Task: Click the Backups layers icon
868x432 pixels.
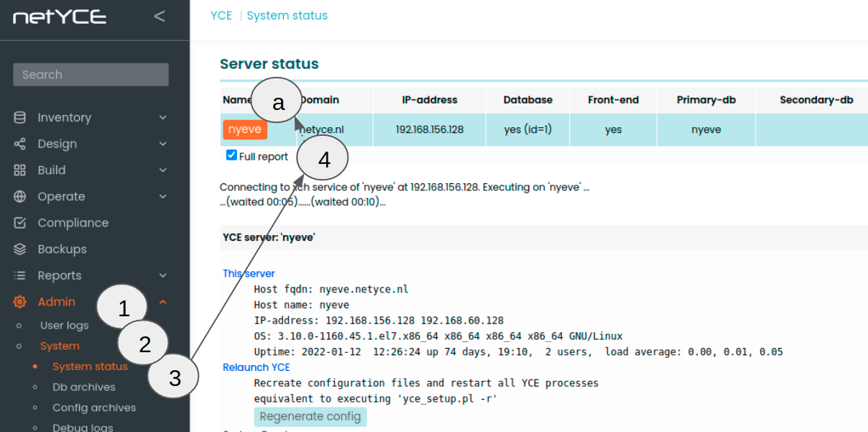Action: 20,249
